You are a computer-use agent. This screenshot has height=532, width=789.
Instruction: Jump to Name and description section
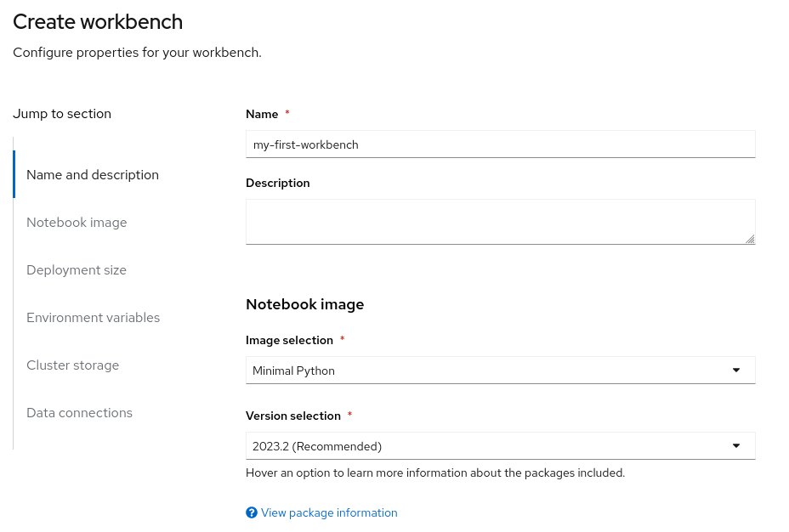(x=93, y=175)
